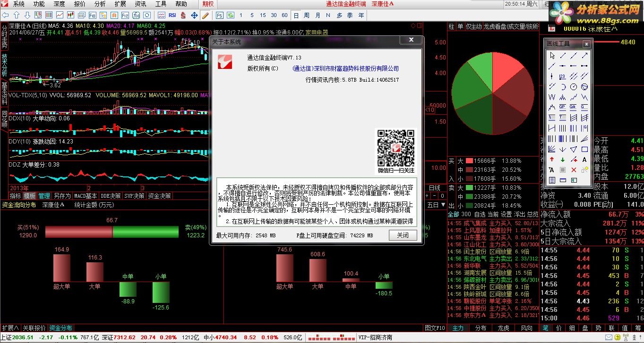
Task: Select the rectangle tool in drawing tools
Action: [x=584, y=149]
